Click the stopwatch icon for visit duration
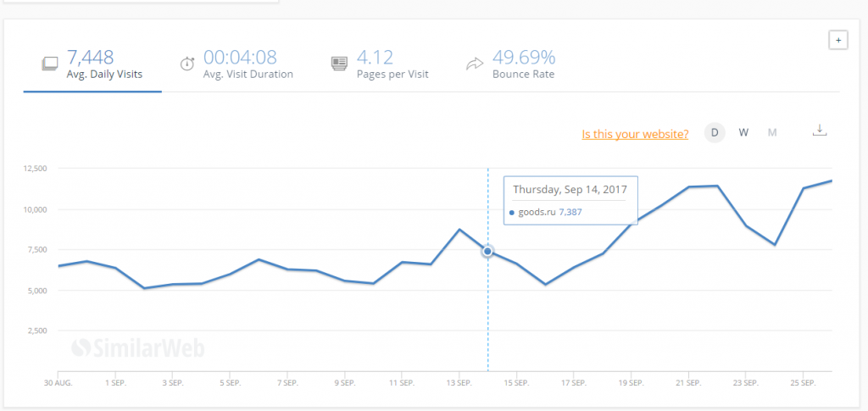This screenshot has width=868, height=411. pyautogui.click(x=186, y=64)
